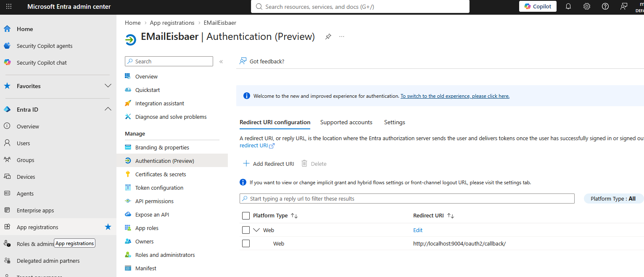Click the help question mark icon
Viewport: 644px width, 277px height.
(605, 6)
